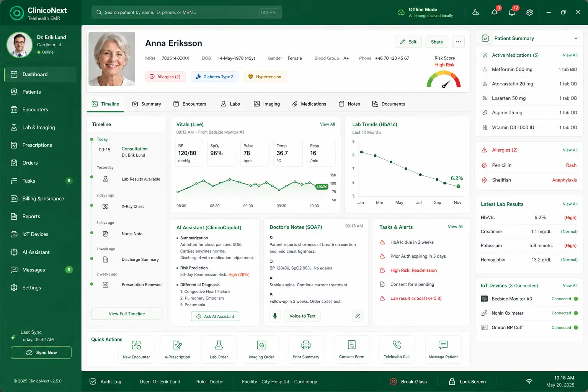The image size is (588, 392).
Task: Open the Imaging tab
Action: pos(267,104)
